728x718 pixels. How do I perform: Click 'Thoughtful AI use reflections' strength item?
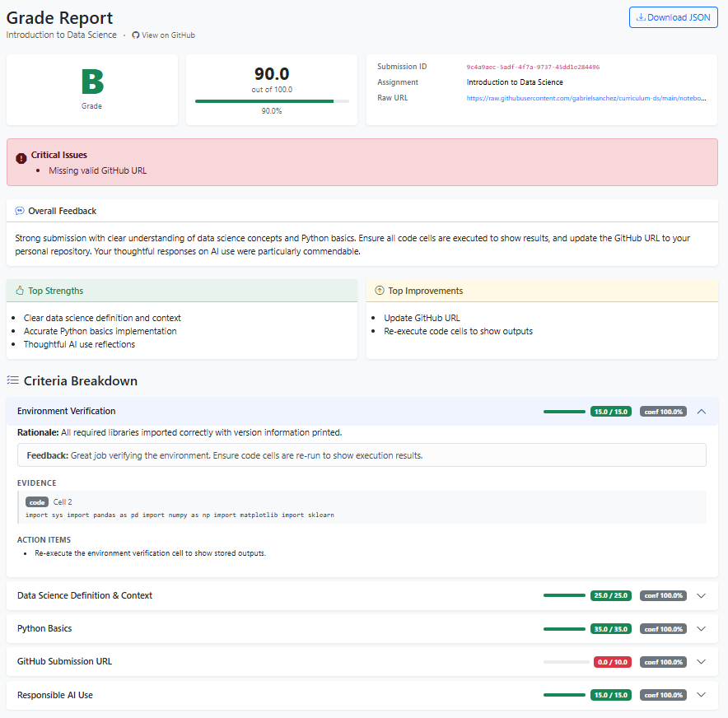79,344
